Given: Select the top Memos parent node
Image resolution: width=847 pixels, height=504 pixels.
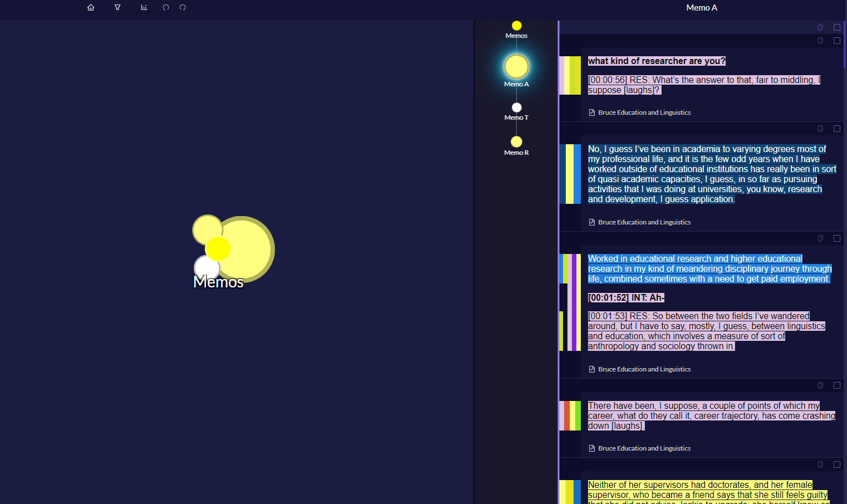Looking at the screenshot, I should click(x=517, y=26).
